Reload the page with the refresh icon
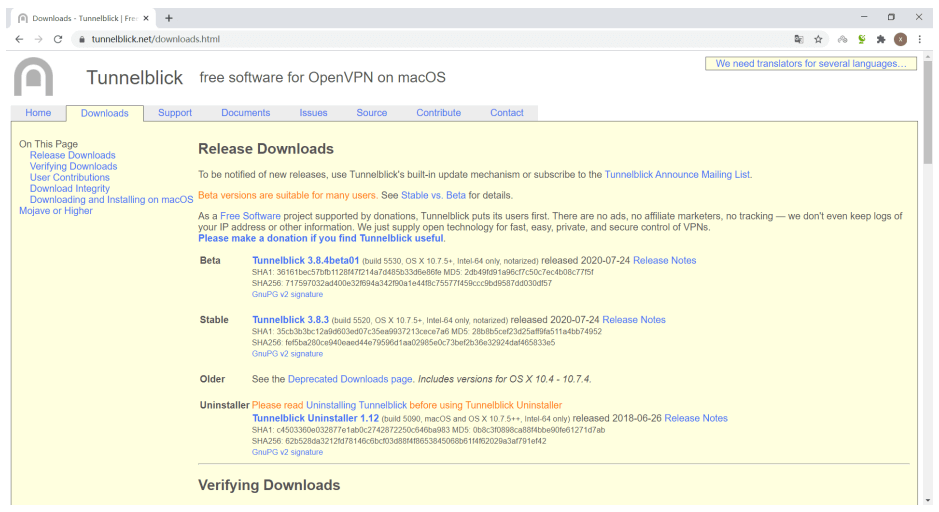This screenshot has width=939, height=512. [x=58, y=39]
